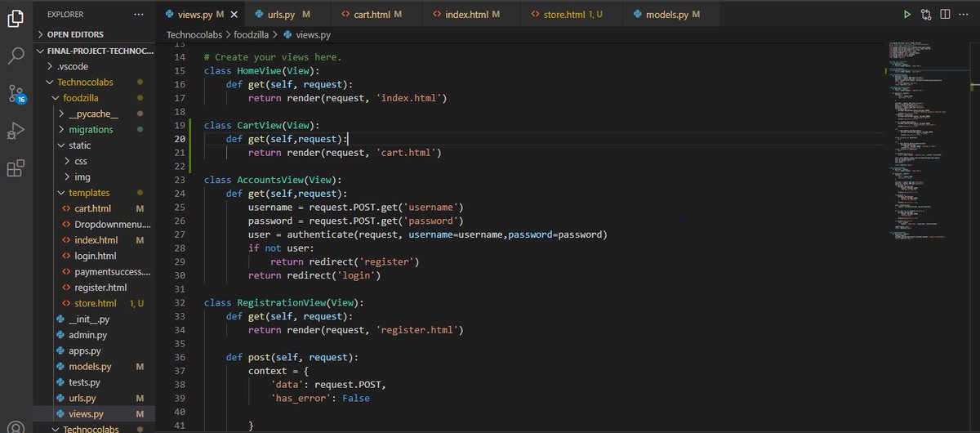Expand the bottom Technocolabs folder
Screen dimensions: 980x433
(94, 428)
